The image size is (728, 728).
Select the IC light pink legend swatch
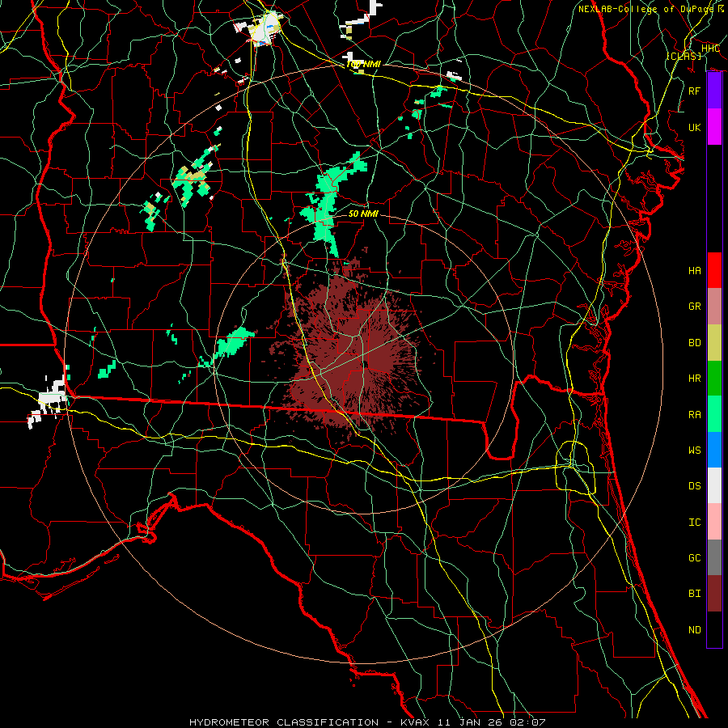[x=714, y=522]
